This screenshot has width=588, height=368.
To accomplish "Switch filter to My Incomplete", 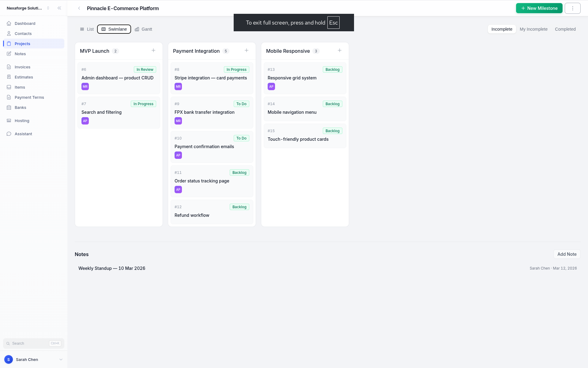I will pos(533,29).
